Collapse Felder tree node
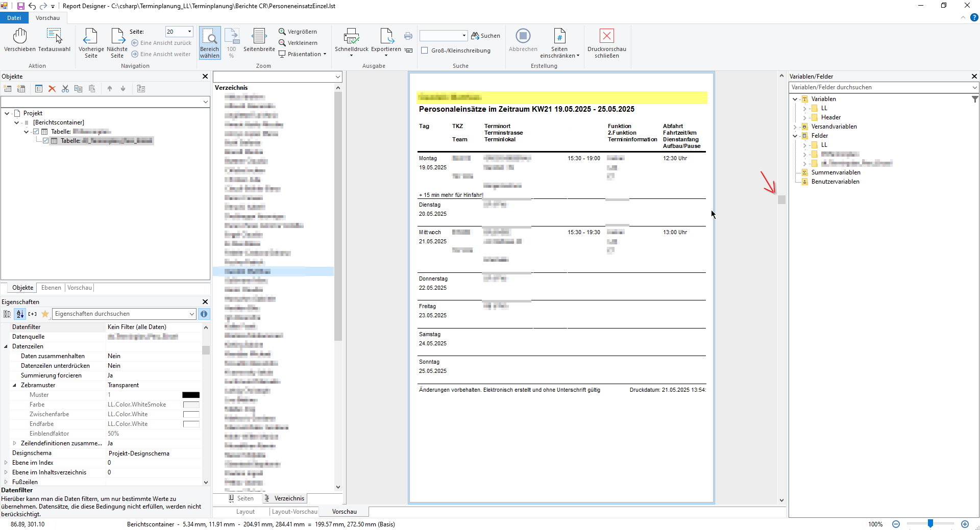980x530 pixels. point(795,136)
